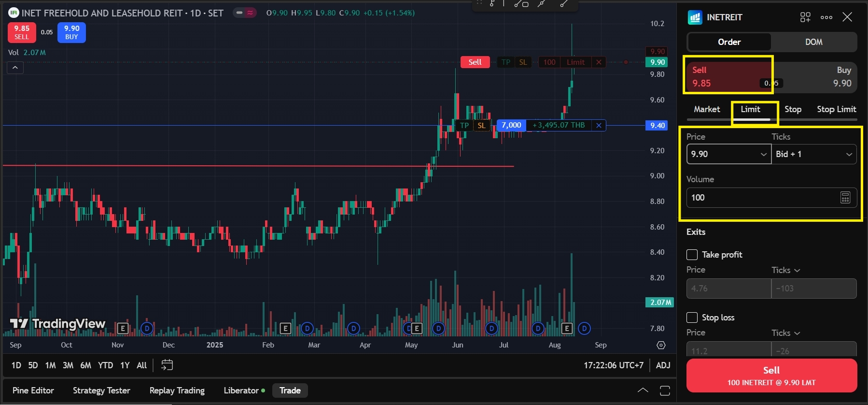This screenshot has height=405, width=868.
Task: Select the All time range
Action: 141,365
